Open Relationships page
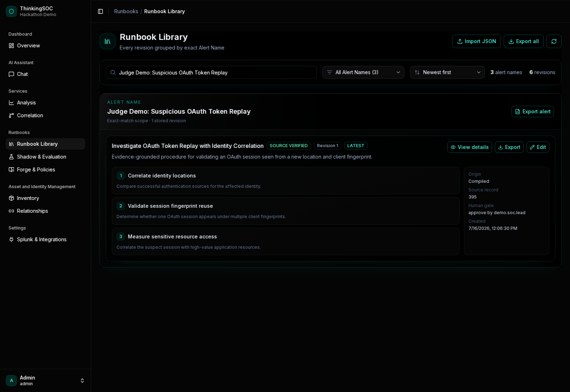The image size is (570, 392). 46,211
